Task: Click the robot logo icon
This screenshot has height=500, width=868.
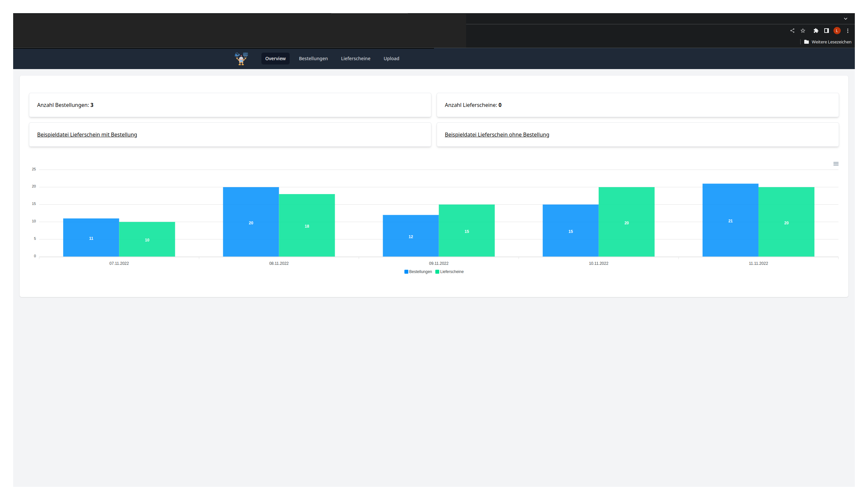Action: (x=241, y=59)
